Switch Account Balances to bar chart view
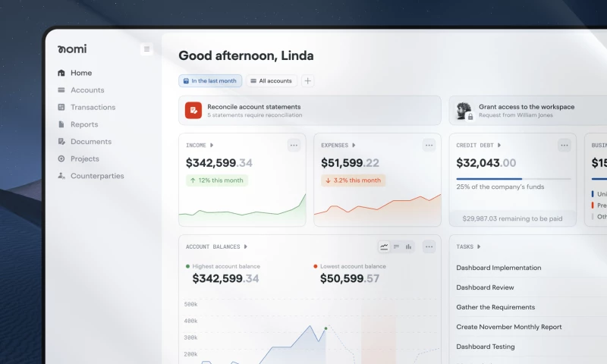The height and width of the screenshot is (364, 607). coord(408,246)
